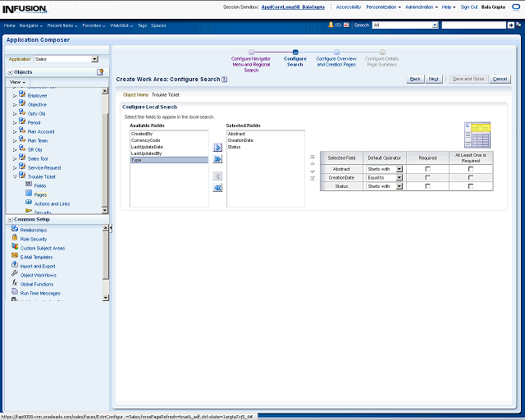Click the Next button
This screenshot has height=420, width=525.
[434, 79]
